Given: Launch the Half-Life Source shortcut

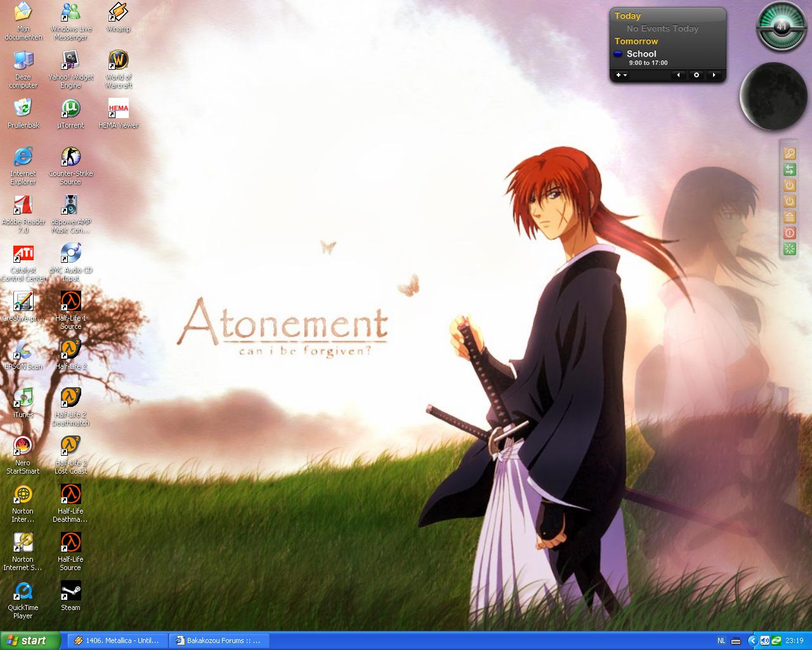Looking at the screenshot, I should [70, 552].
